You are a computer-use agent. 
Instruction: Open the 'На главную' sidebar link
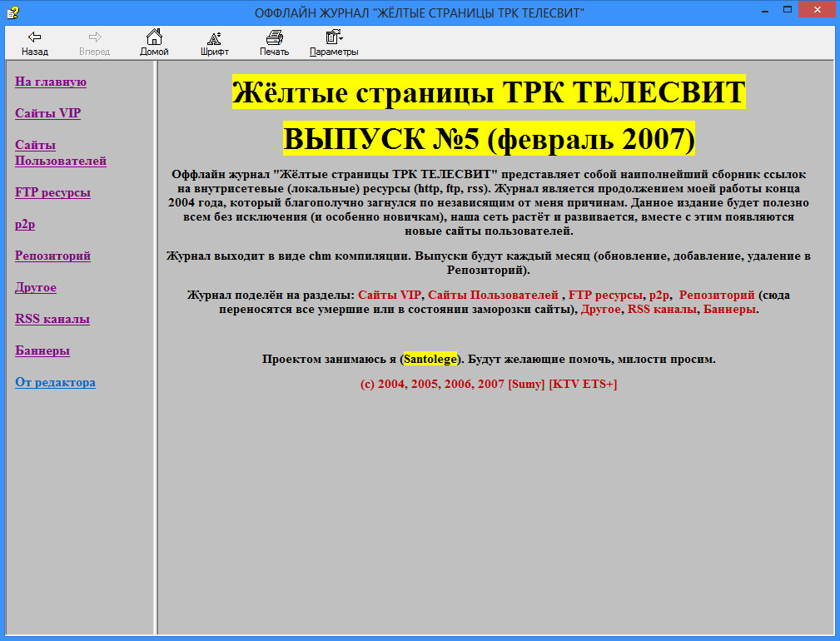(x=51, y=82)
